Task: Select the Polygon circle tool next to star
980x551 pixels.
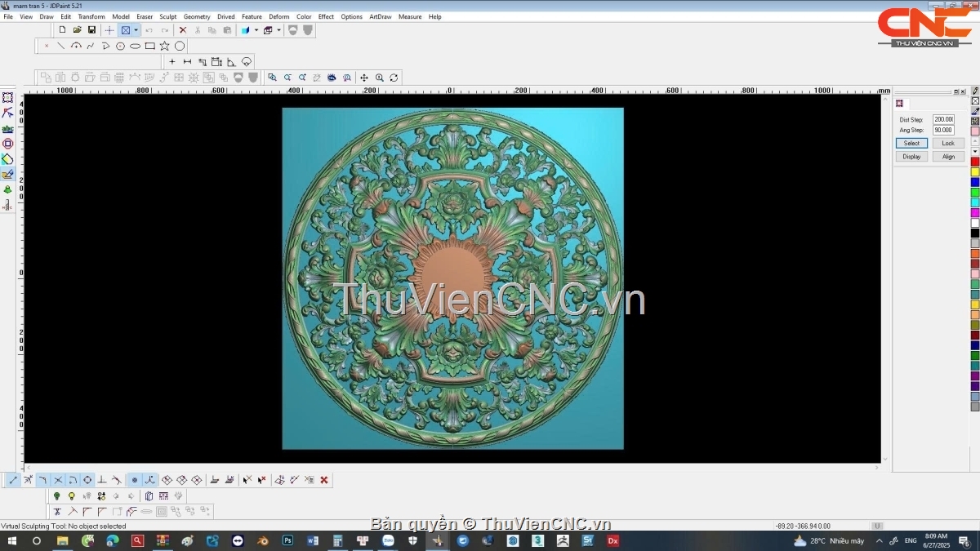Action: click(180, 46)
